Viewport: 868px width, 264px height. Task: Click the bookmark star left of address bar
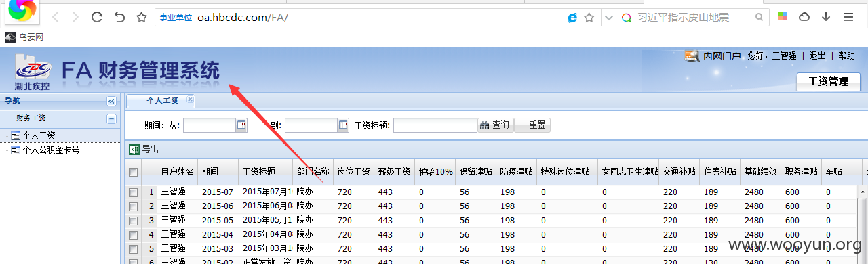(141, 17)
